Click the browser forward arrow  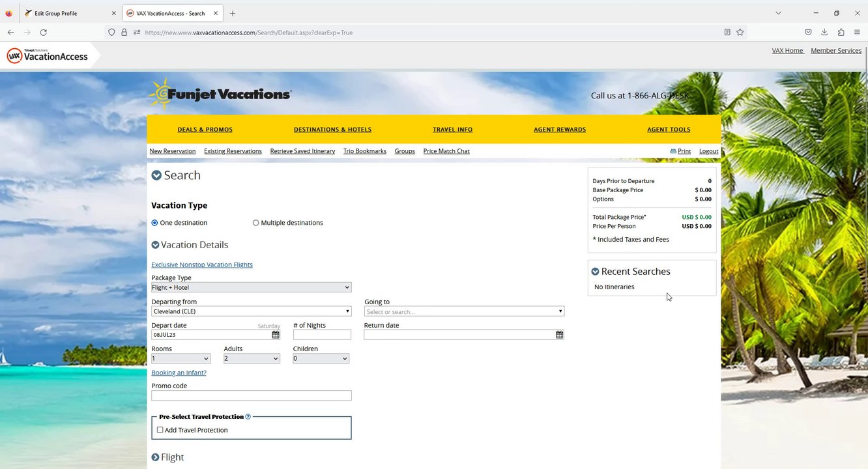27,32
